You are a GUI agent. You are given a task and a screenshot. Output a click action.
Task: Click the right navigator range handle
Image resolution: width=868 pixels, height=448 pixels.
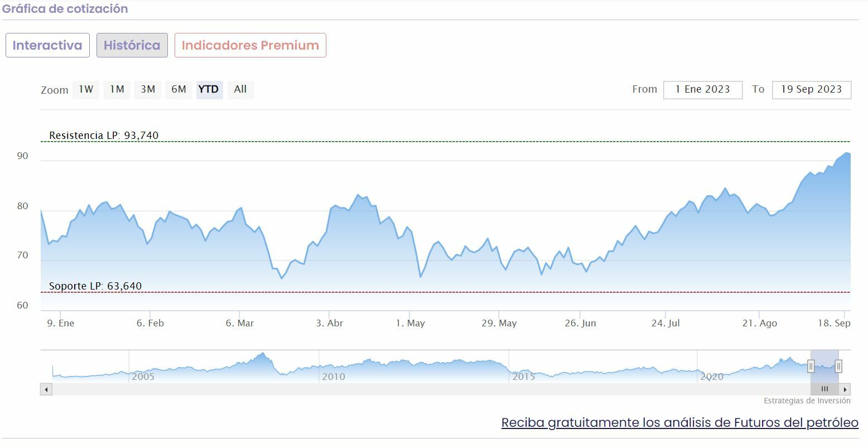[838, 366]
